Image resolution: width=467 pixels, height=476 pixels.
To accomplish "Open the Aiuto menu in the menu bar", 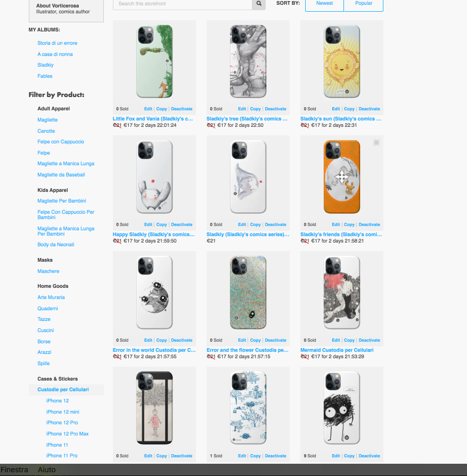I will [47, 470].
